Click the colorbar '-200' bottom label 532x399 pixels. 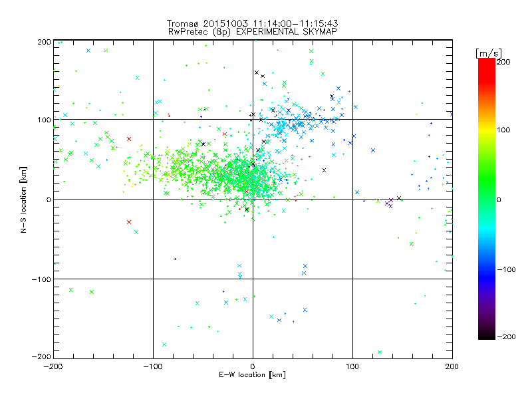[x=506, y=336]
